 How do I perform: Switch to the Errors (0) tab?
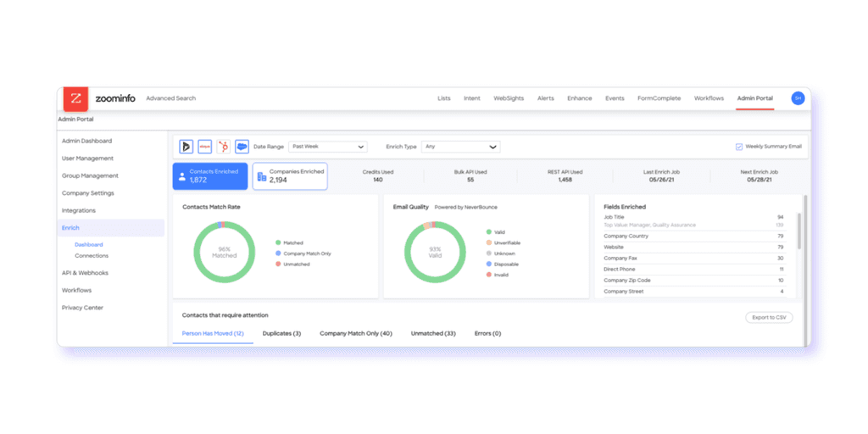[487, 334]
